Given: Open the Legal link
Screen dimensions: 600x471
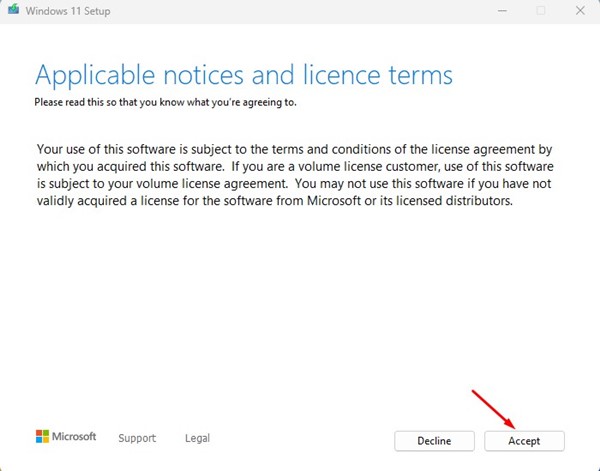Looking at the screenshot, I should tap(197, 438).
